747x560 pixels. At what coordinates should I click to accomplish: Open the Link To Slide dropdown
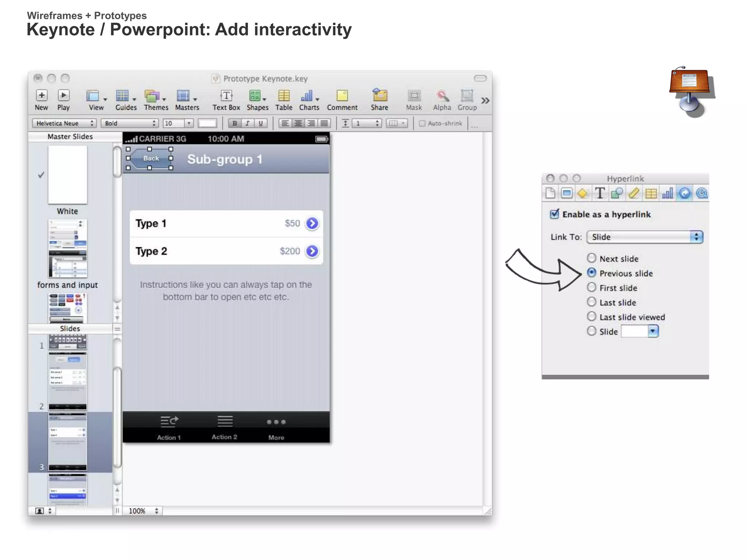tap(645, 237)
